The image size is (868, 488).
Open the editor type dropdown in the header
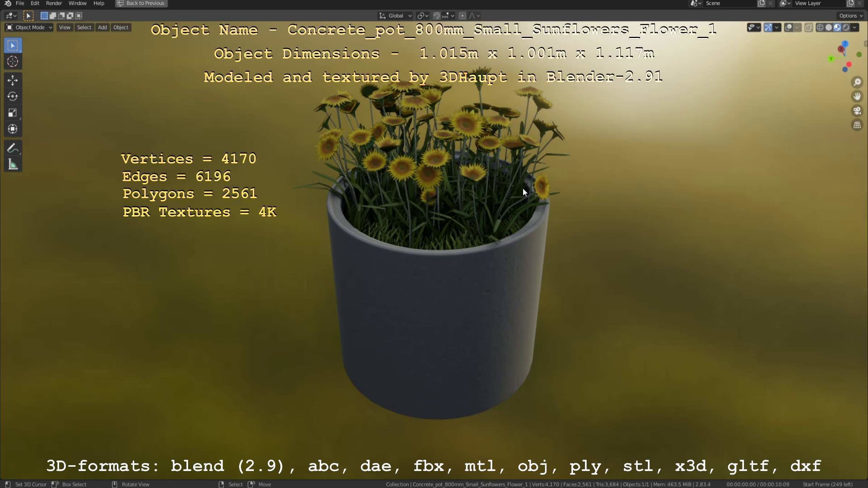(11, 16)
